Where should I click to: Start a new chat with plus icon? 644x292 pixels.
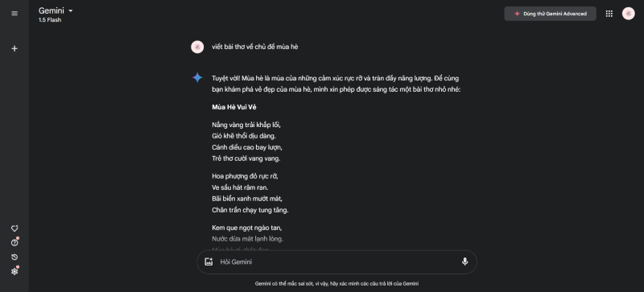click(x=14, y=48)
